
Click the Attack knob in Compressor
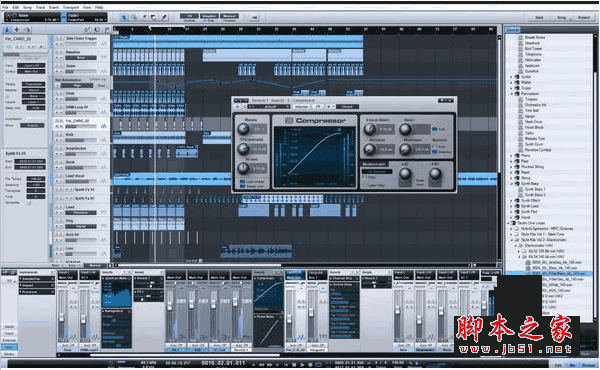coord(370,149)
